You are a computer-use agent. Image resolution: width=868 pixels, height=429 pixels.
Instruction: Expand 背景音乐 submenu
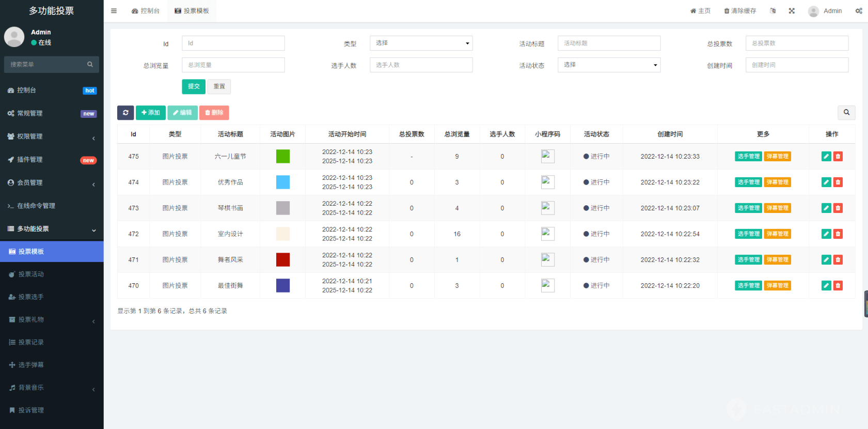(52, 388)
